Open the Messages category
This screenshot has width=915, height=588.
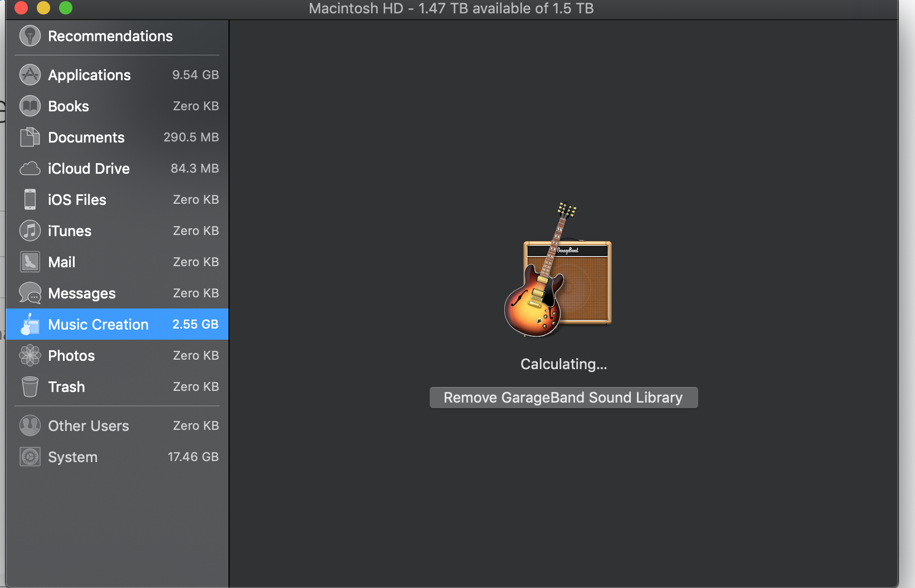point(117,293)
